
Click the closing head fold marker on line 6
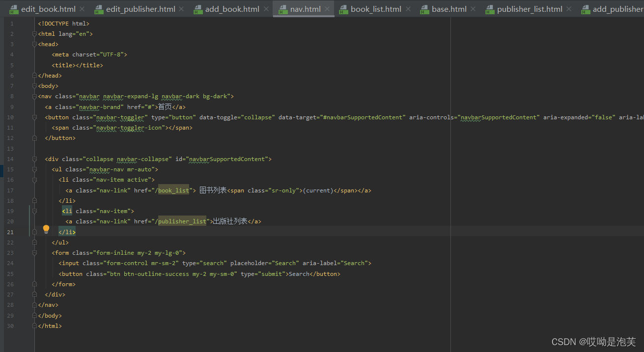[34, 76]
